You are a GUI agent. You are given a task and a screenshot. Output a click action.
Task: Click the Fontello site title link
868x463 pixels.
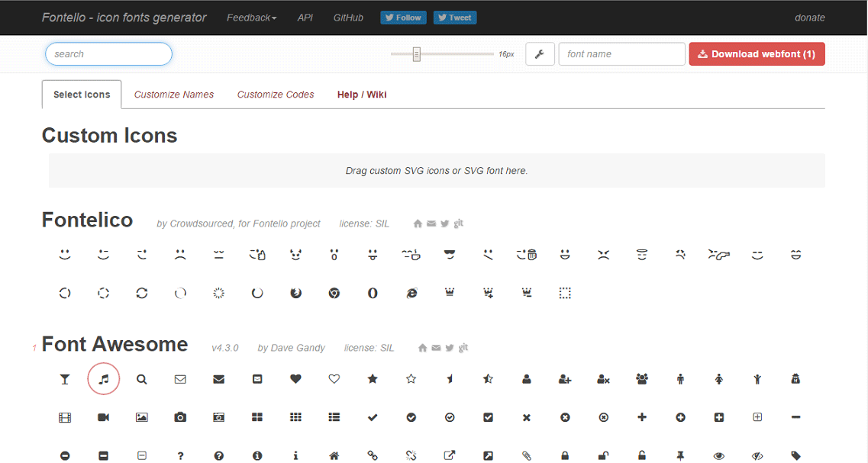pyautogui.click(x=124, y=18)
